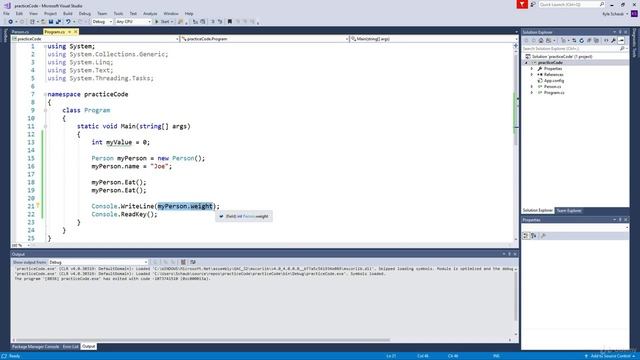Screen dimensions: 640x360
Task: Click the Kyle Schaub account name
Action: (x=613, y=14)
